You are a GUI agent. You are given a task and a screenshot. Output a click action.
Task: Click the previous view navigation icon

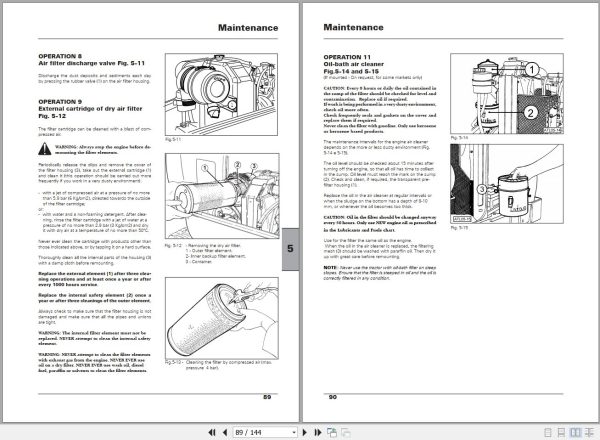click(332, 432)
